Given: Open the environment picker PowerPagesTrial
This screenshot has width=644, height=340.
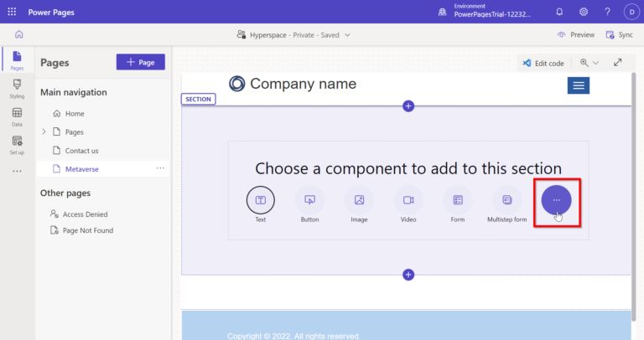Looking at the screenshot, I should 485,11.
